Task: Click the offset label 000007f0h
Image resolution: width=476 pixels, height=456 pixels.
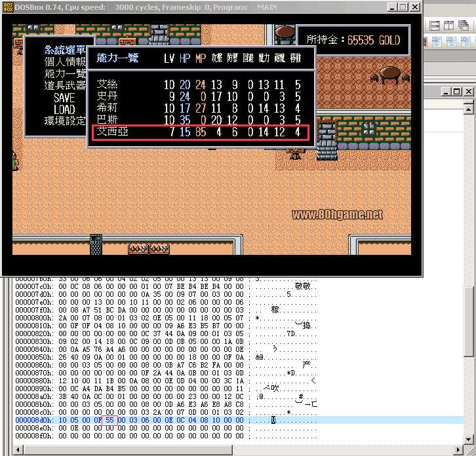Action: 34,310
